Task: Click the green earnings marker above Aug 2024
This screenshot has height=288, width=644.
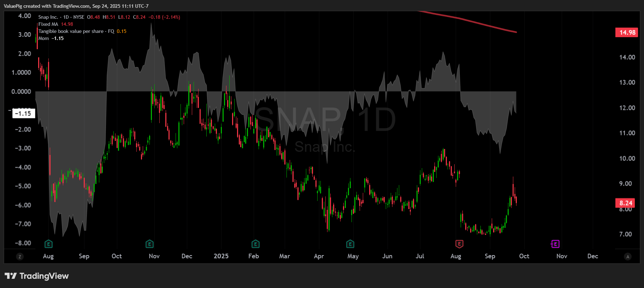Action: (49, 244)
